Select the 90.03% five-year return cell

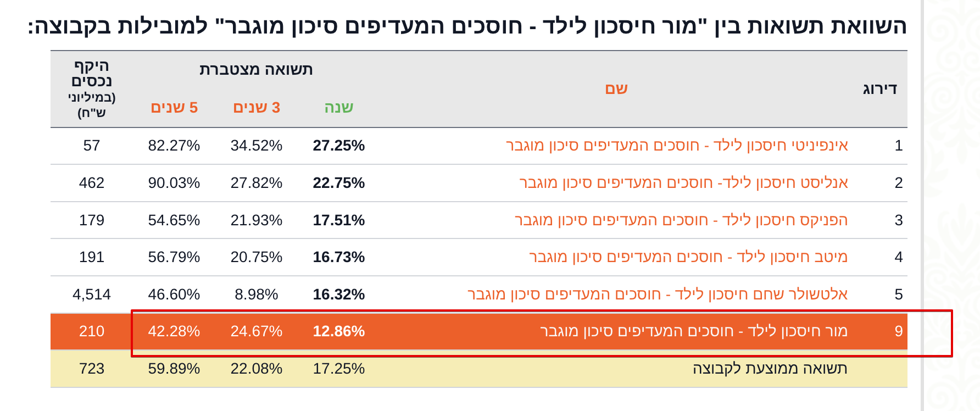point(174,182)
